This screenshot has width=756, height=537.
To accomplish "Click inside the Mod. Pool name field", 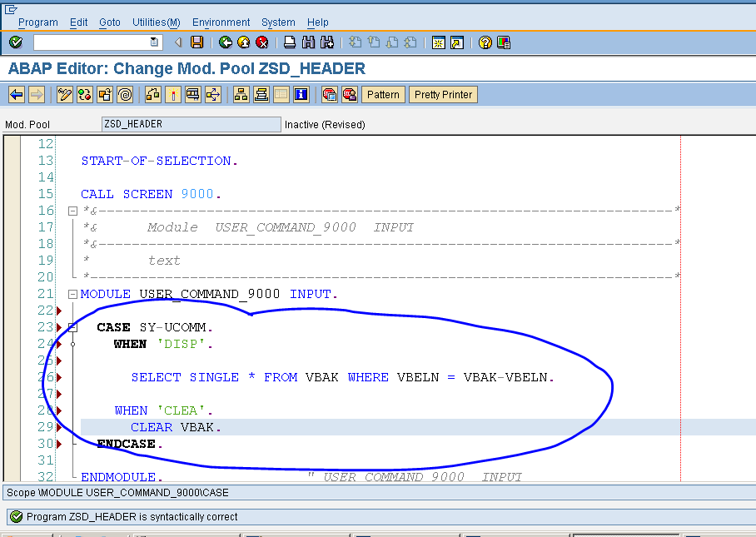I will coord(191,124).
